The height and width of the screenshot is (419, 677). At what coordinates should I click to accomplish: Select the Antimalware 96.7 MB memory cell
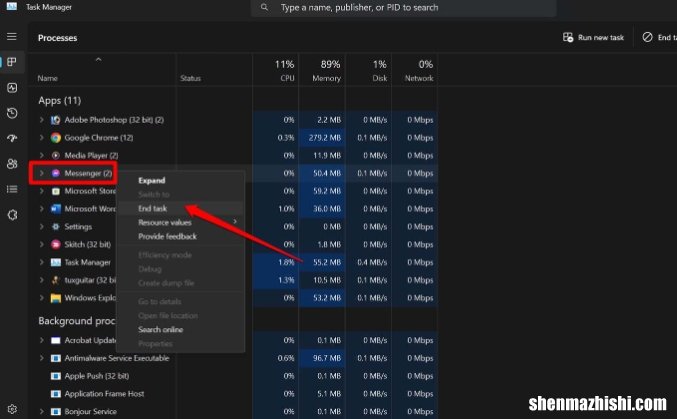(323, 358)
